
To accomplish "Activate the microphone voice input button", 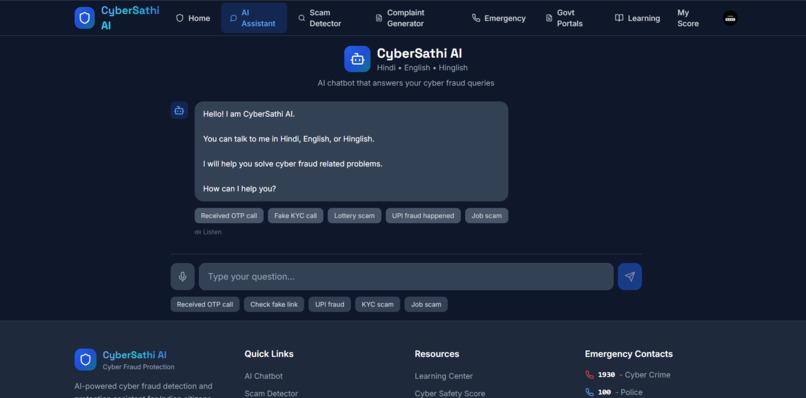I will 182,277.
